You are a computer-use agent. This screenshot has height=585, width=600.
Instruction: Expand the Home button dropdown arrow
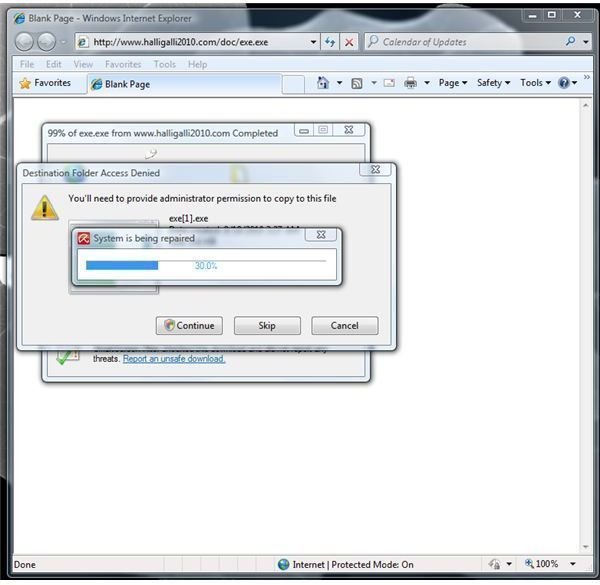[x=339, y=83]
